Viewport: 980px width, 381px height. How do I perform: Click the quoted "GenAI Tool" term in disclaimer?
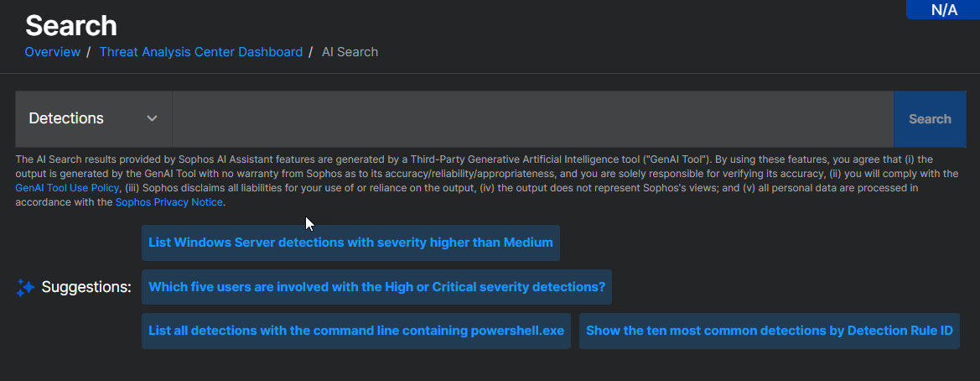click(680, 159)
